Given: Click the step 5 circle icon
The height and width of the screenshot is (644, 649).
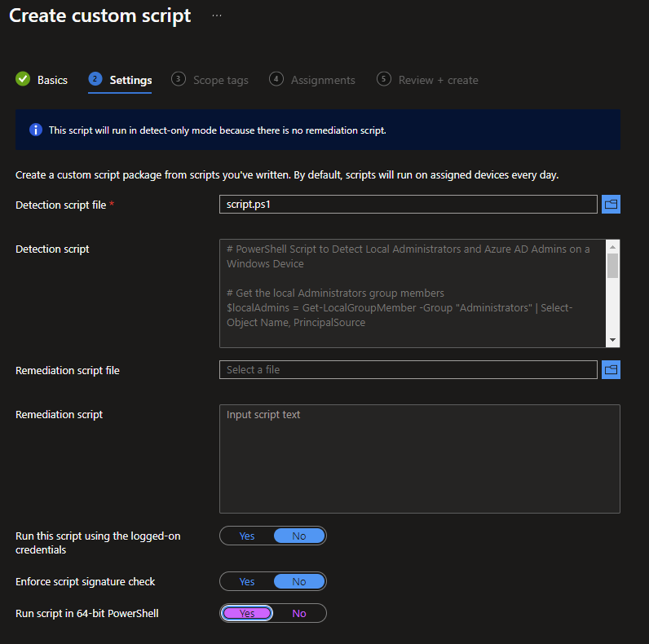Looking at the screenshot, I should click(x=384, y=78).
